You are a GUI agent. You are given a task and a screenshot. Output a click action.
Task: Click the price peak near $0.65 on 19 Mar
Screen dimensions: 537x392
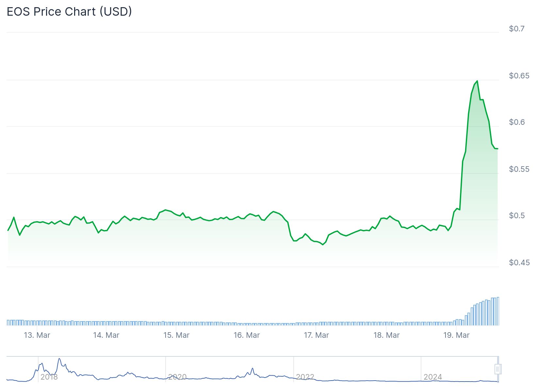(477, 81)
